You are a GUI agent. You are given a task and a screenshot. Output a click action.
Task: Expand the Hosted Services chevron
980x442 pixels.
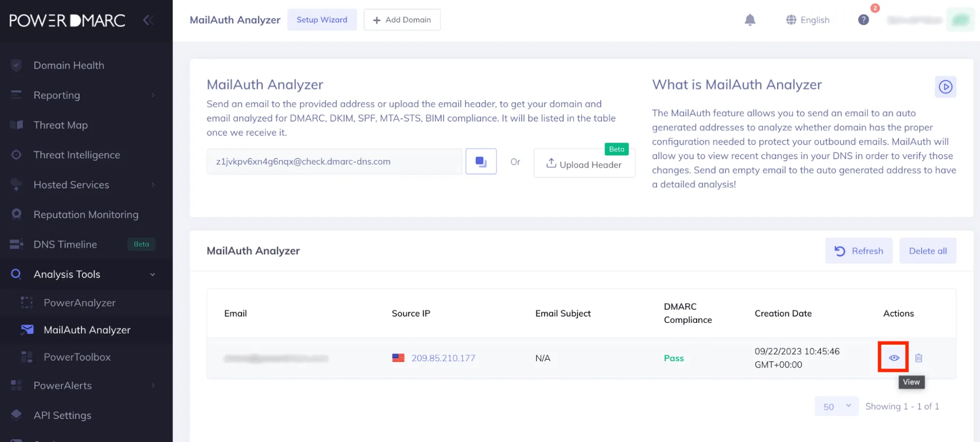pos(152,185)
